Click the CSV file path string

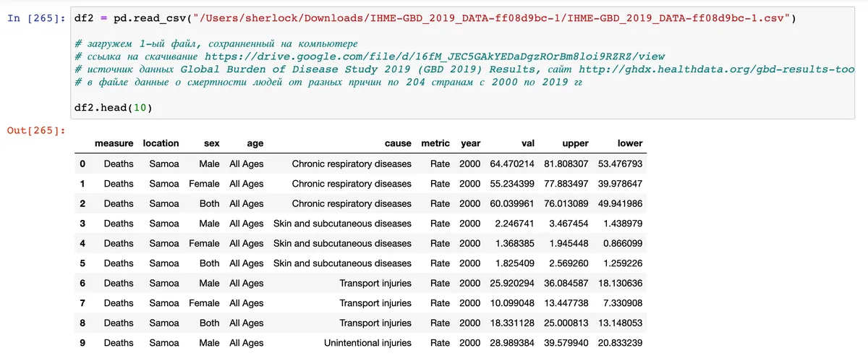491,18
